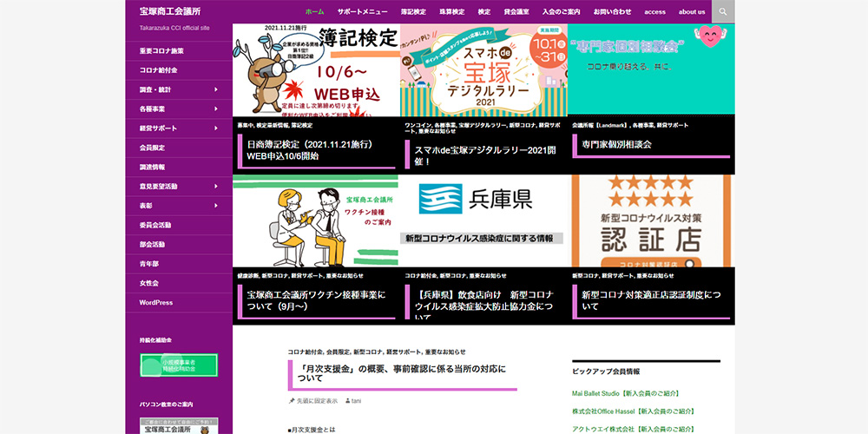Expand the 各種事業 sidebar submenu arrow
The width and height of the screenshot is (868, 434).
(216, 108)
